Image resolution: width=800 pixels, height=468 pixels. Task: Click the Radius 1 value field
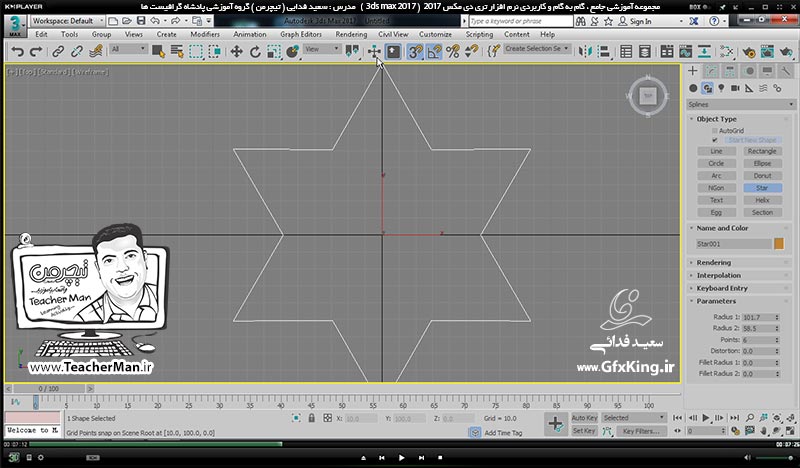coord(758,317)
